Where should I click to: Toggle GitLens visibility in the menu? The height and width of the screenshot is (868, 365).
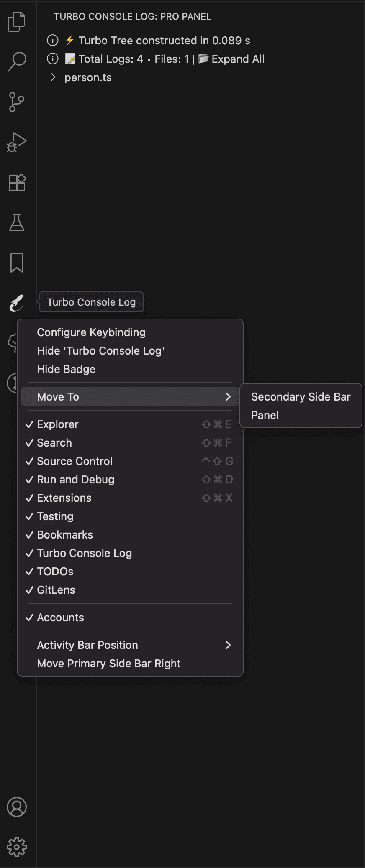56,590
